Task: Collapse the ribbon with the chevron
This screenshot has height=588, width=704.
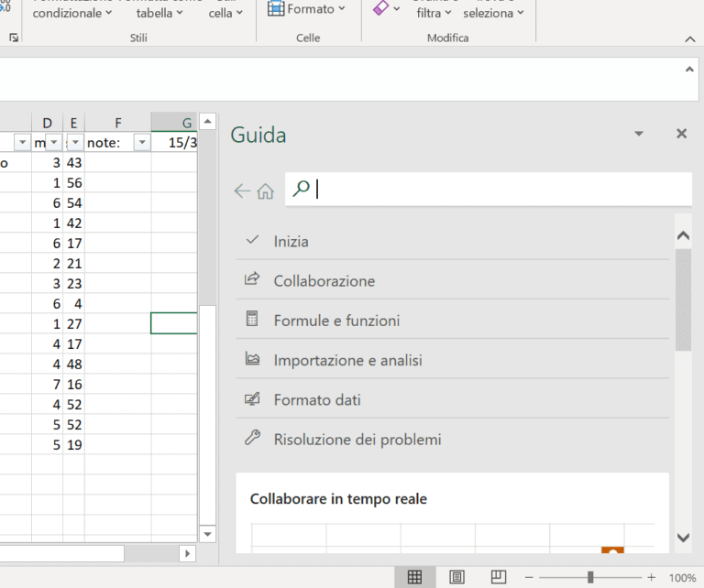Action: tap(690, 39)
